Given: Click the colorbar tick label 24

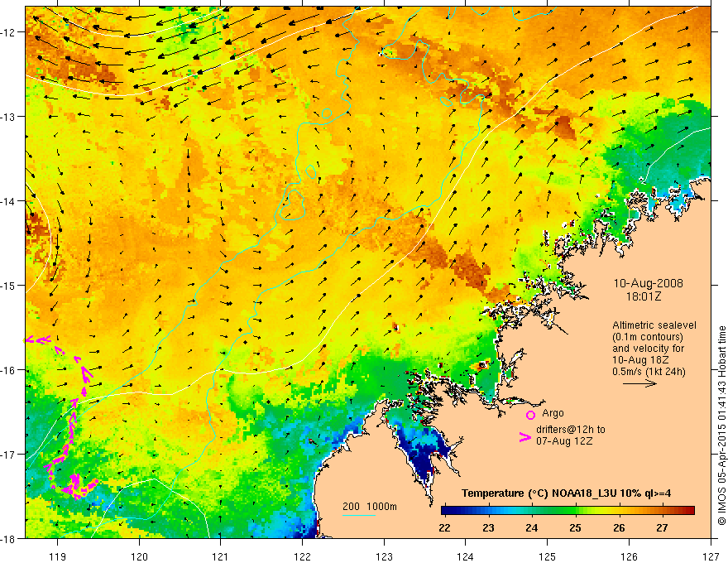Looking at the screenshot, I should coord(532,528).
